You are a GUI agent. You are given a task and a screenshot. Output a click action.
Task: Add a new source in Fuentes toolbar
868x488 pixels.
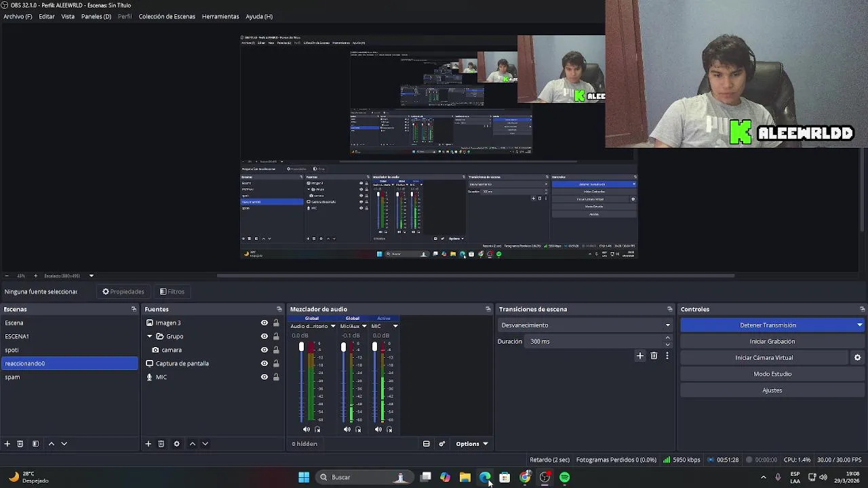[x=148, y=444]
